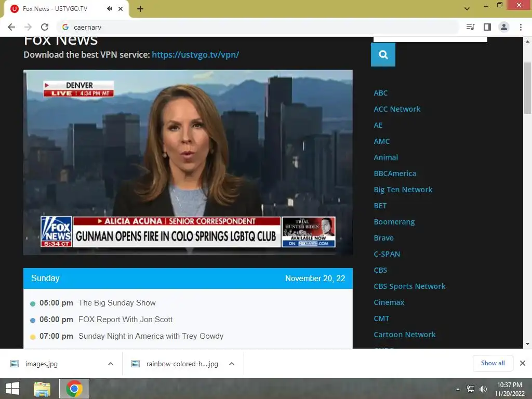Close the downloads bar
The image size is (532, 399).
click(523, 363)
